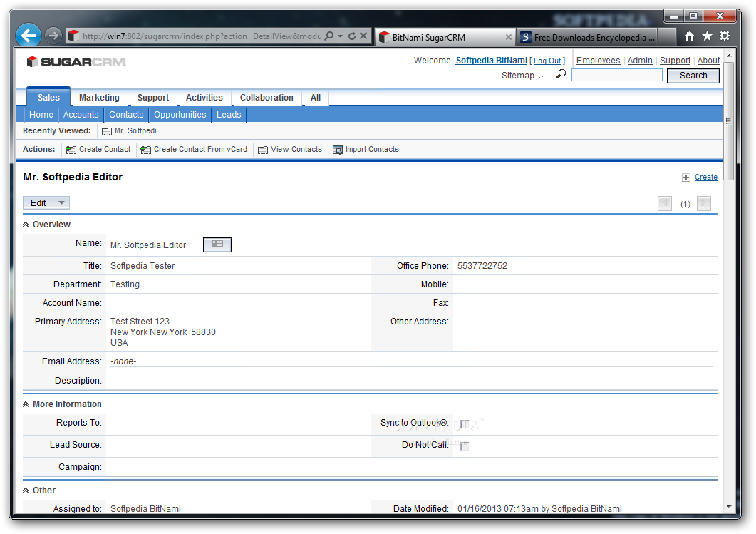Close the BitNami SugarCRM tab
The image size is (756, 534).
508,37
